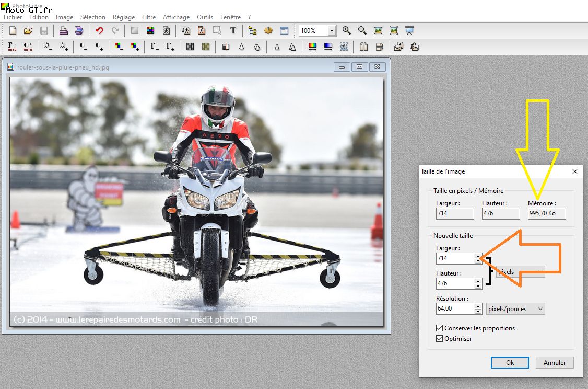
Task: Open the Filtre menu
Action: [x=148, y=17]
